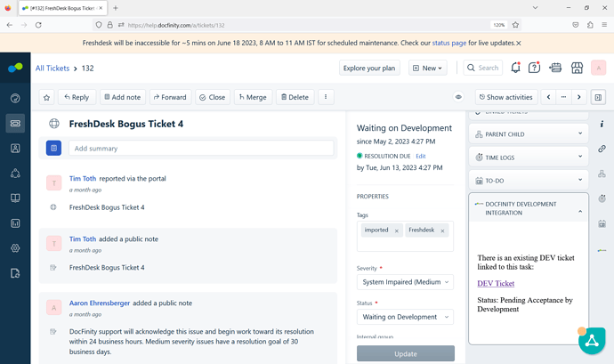The image size is (614, 364).
Task: Click the Merge button
Action: pos(253,97)
